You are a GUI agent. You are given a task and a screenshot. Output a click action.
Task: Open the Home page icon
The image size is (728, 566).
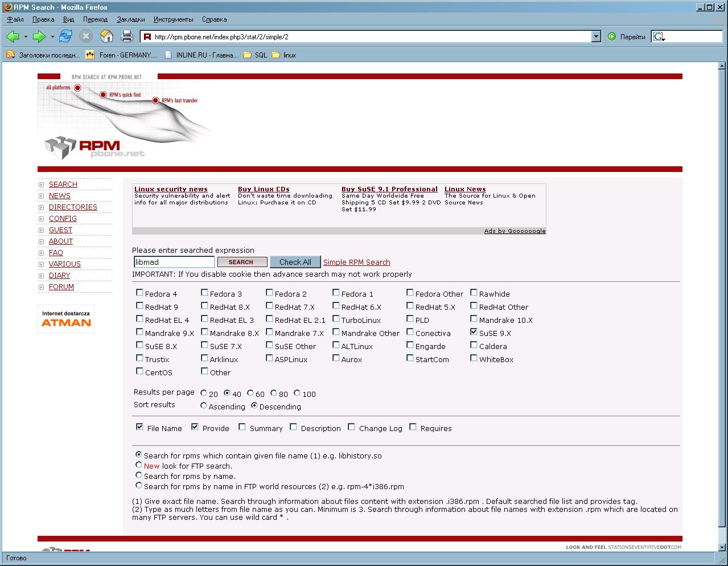point(106,36)
